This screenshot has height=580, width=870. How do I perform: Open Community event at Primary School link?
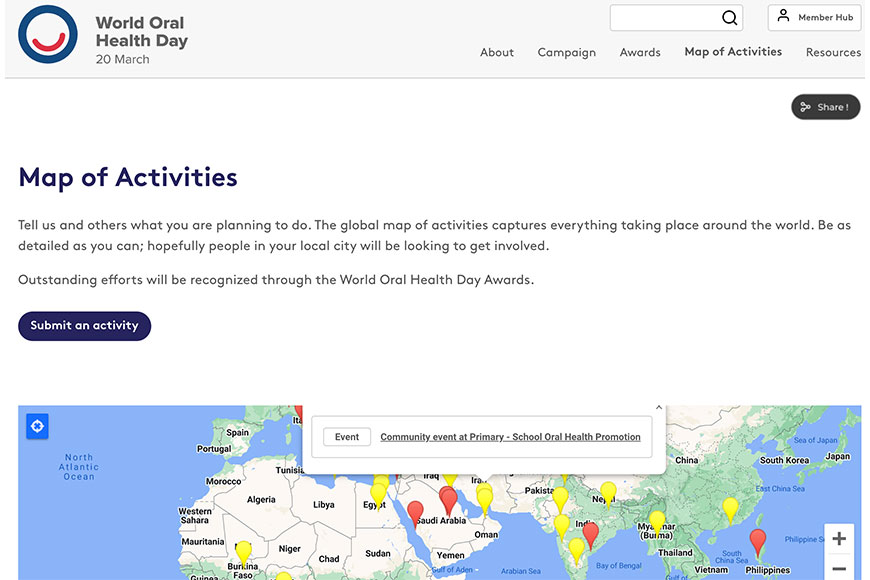tap(510, 437)
